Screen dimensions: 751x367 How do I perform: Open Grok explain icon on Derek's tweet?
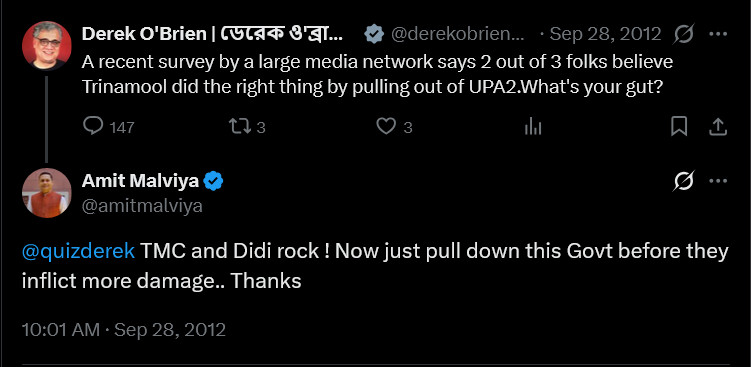click(x=684, y=34)
